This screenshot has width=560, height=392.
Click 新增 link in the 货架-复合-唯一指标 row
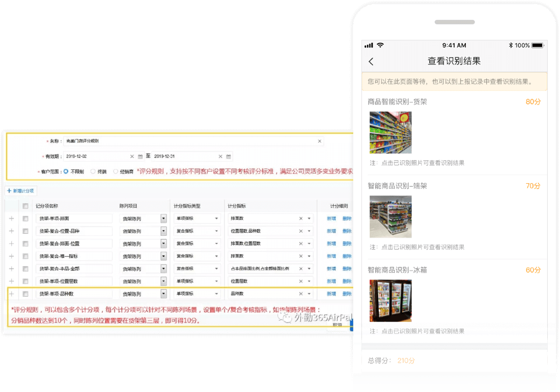click(331, 256)
